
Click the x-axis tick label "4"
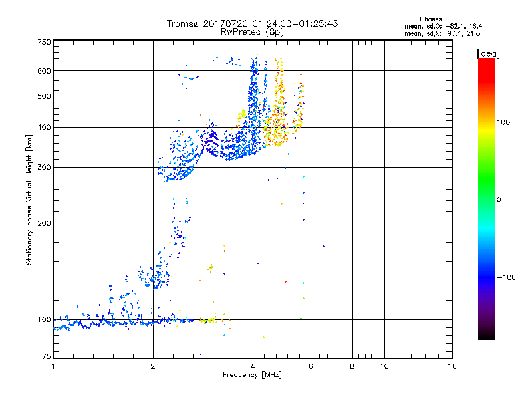[x=253, y=366]
